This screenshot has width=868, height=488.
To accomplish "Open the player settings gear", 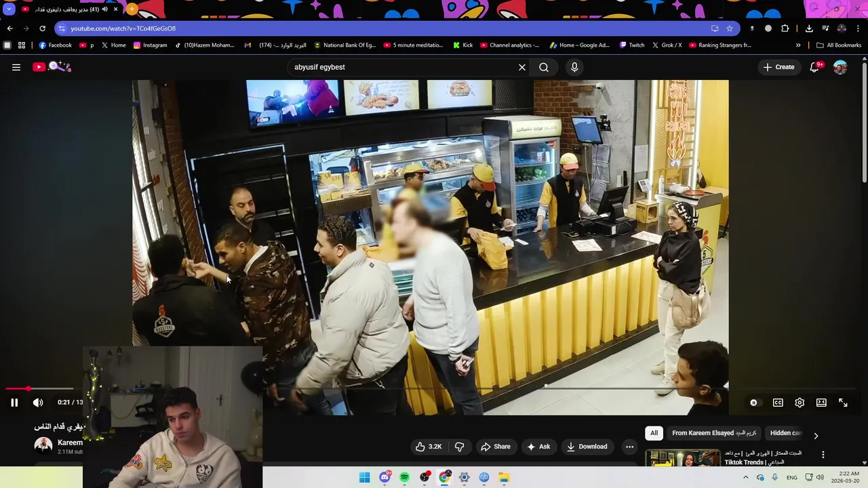I will (x=800, y=403).
